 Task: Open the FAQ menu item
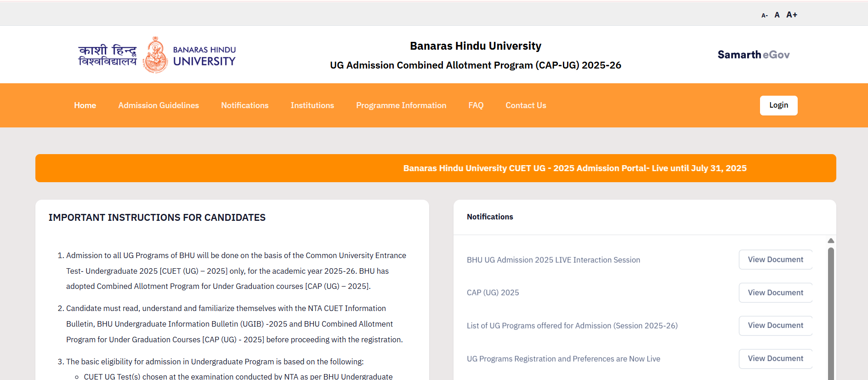click(x=476, y=105)
